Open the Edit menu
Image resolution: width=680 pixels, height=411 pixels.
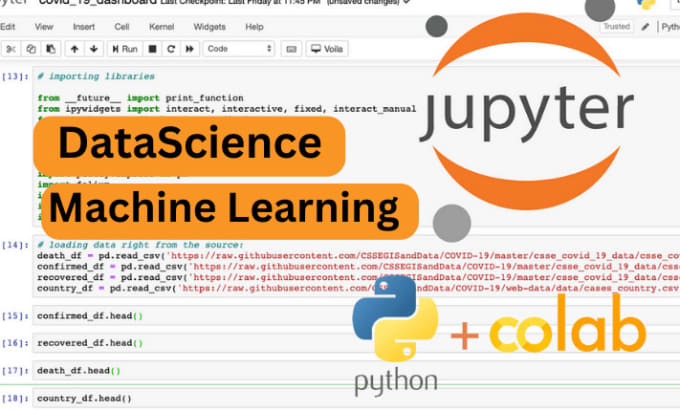pyautogui.click(x=8, y=27)
